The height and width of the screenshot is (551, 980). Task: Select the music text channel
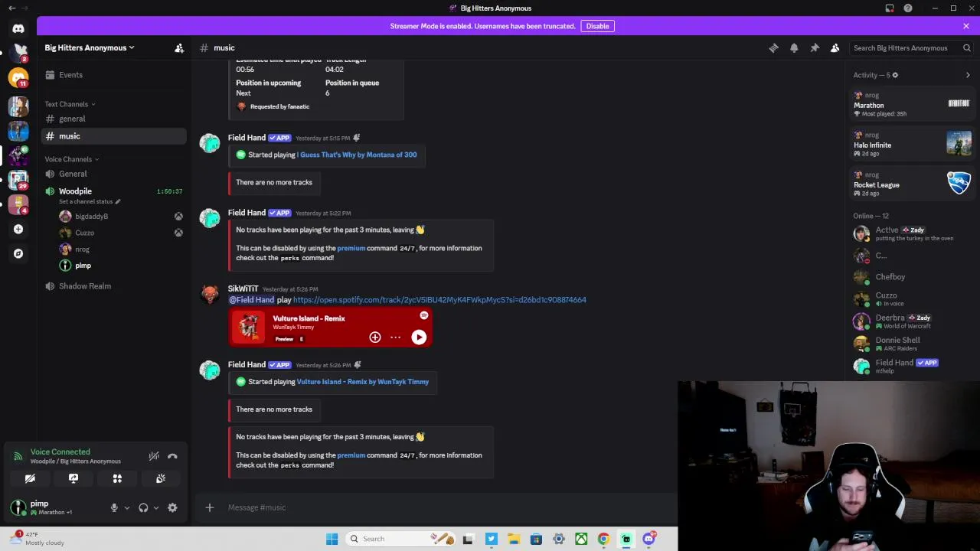click(113, 136)
